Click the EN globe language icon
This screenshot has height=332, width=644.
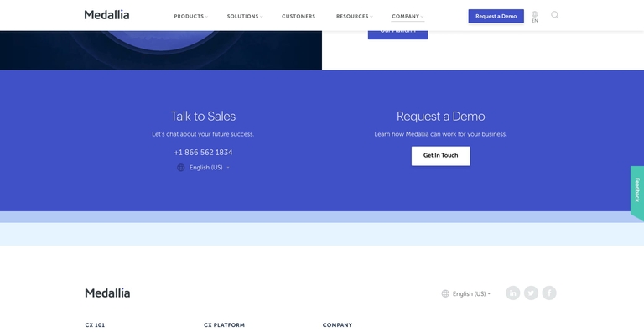point(535,17)
